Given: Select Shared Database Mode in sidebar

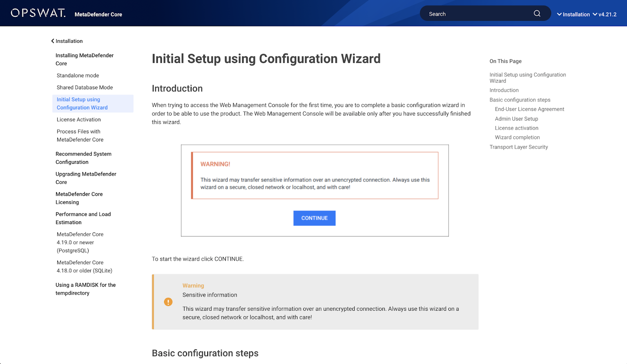Looking at the screenshot, I should (x=85, y=87).
